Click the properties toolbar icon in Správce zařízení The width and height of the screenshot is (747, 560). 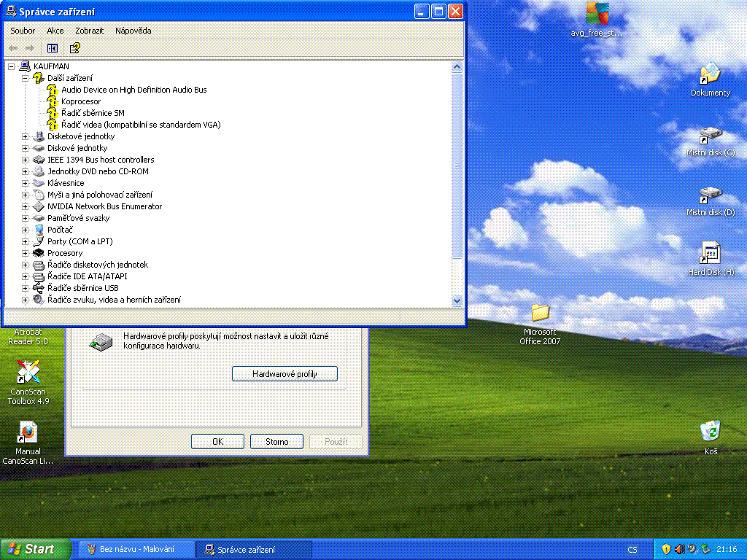(x=53, y=48)
